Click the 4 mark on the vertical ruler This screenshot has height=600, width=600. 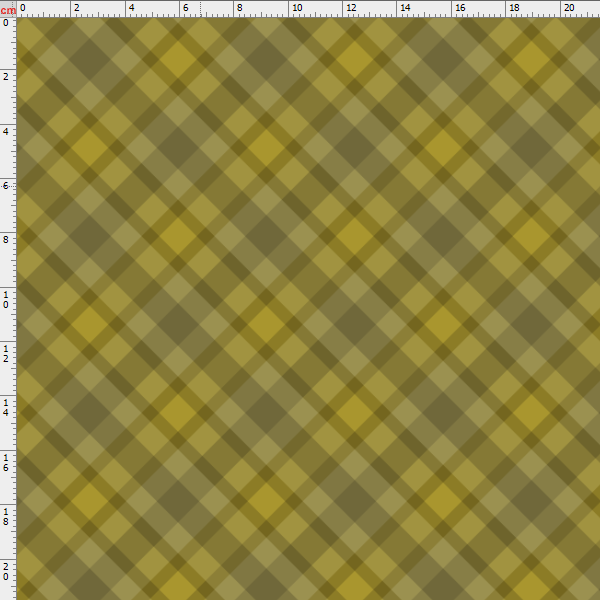(x=5, y=131)
